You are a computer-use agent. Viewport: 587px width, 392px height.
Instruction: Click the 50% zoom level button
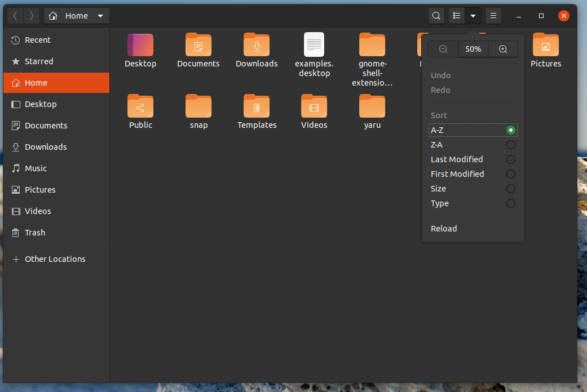(x=473, y=49)
